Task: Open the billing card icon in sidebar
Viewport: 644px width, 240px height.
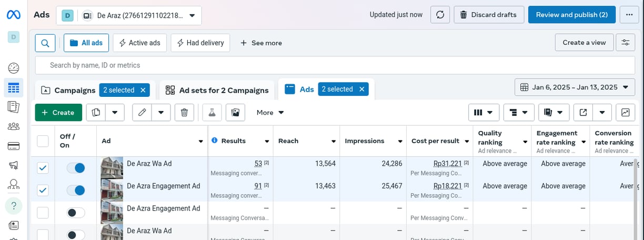Action: 14,146
